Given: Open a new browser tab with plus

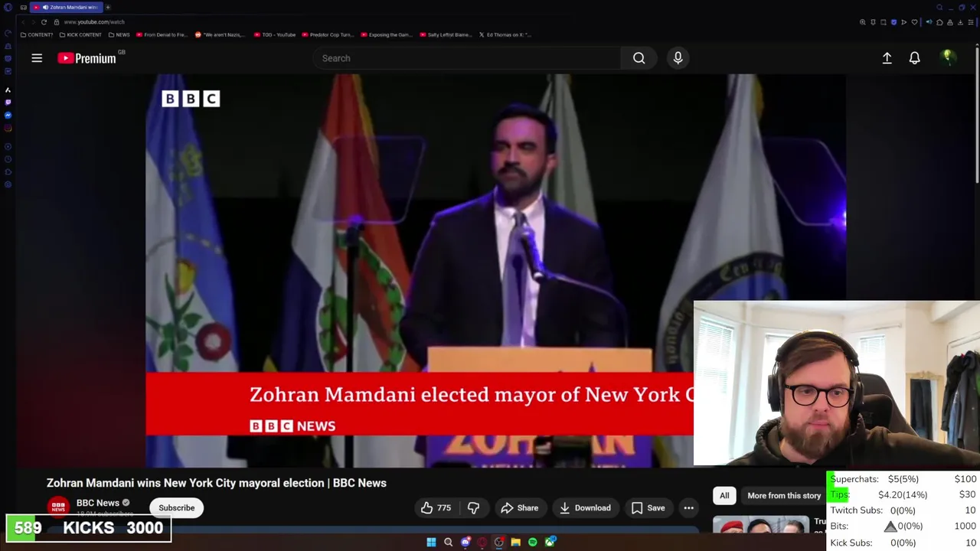Looking at the screenshot, I should pos(107,7).
